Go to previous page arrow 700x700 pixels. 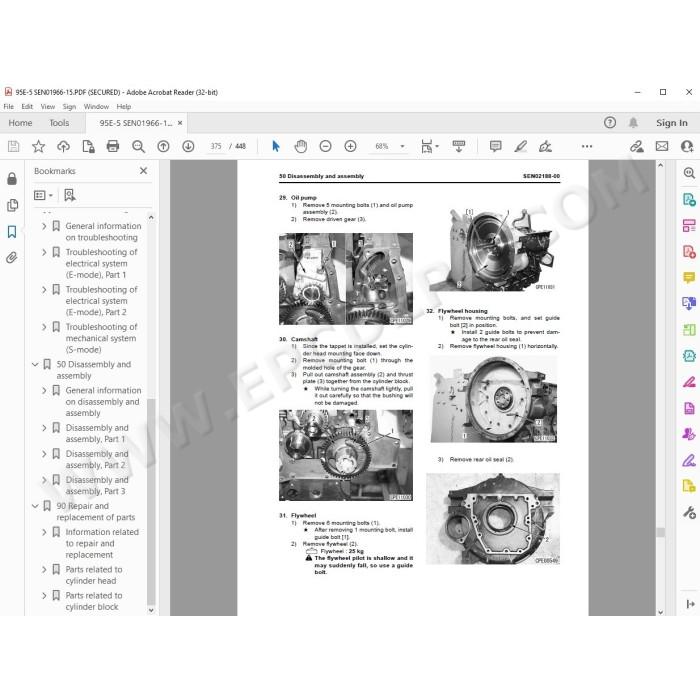[163, 146]
